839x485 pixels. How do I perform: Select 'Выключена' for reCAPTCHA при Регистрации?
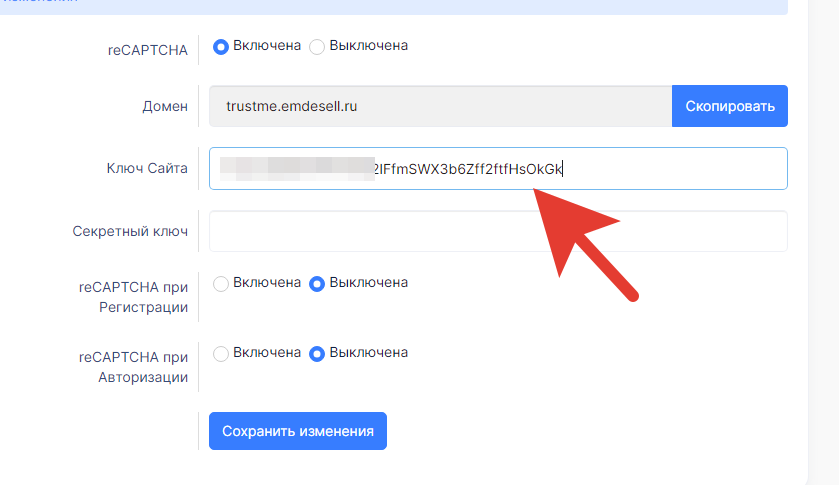click(318, 283)
